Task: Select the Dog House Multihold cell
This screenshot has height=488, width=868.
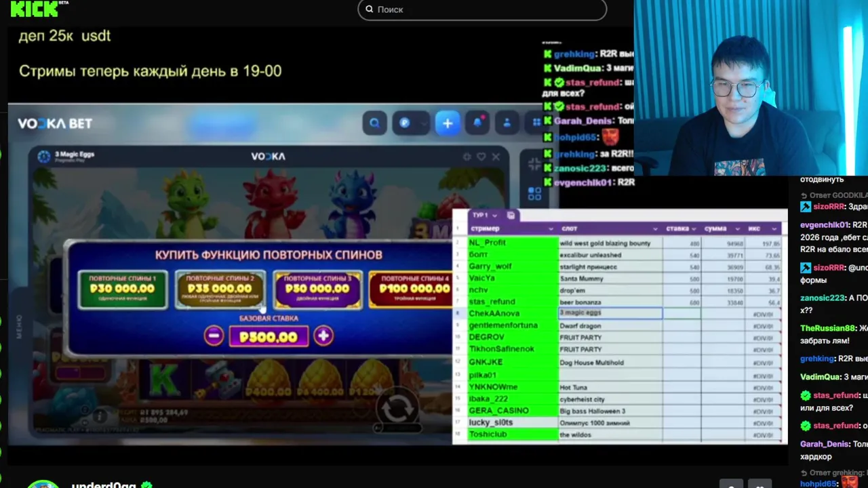Action: pos(610,363)
